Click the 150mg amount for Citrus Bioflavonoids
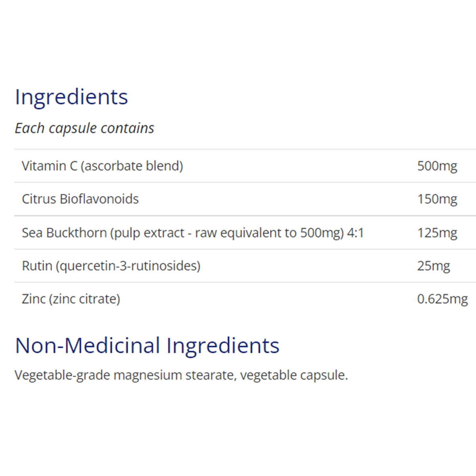 pyautogui.click(x=437, y=199)
